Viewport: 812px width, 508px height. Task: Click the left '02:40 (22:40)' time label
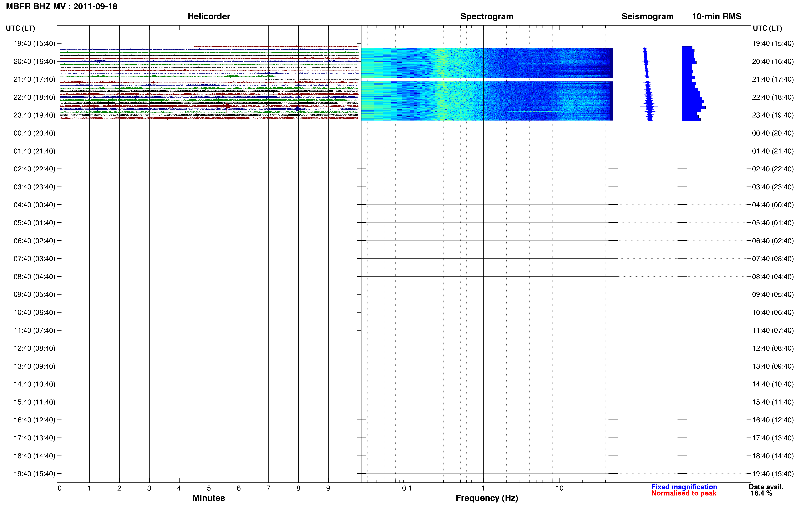pyautogui.click(x=34, y=169)
